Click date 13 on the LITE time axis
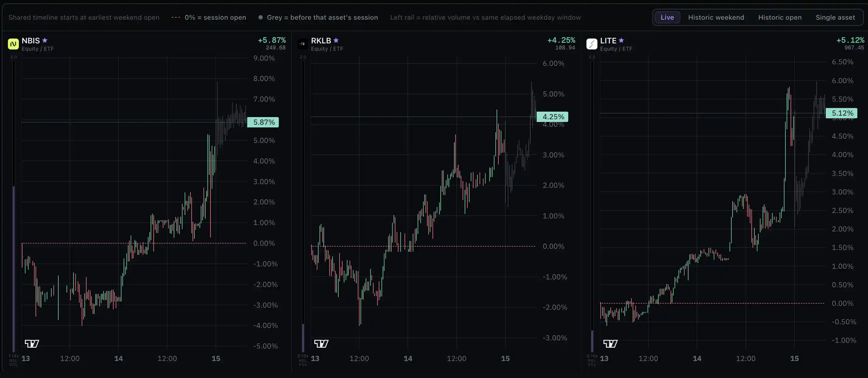This screenshot has width=868, height=378. pyautogui.click(x=604, y=359)
